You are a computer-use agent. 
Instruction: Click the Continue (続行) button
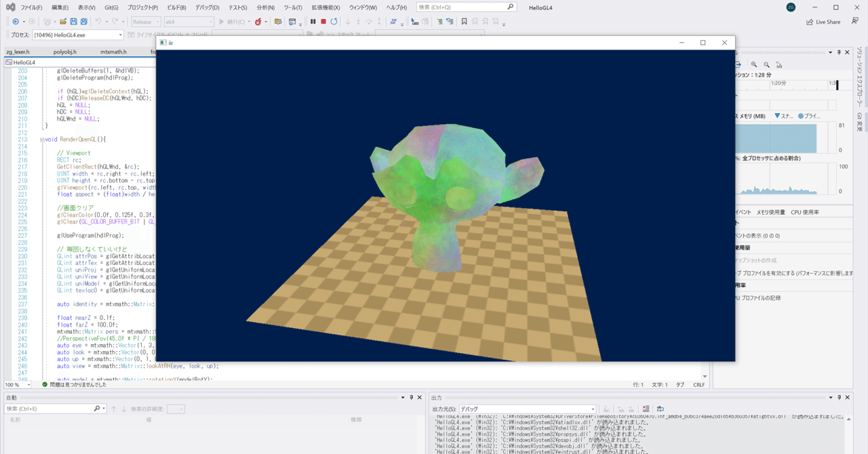pyautogui.click(x=233, y=22)
